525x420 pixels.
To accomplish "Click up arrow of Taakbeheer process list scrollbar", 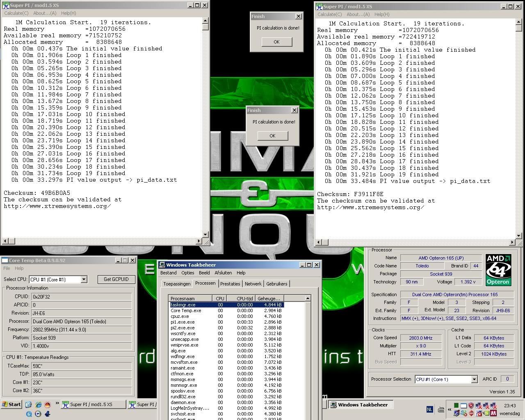I will [x=308, y=298].
